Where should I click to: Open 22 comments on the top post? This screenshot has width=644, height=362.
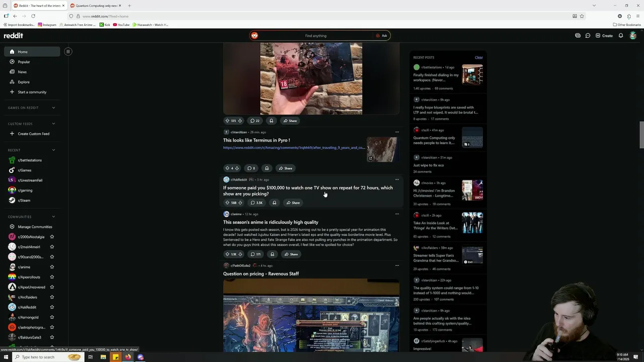(x=255, y=121)
